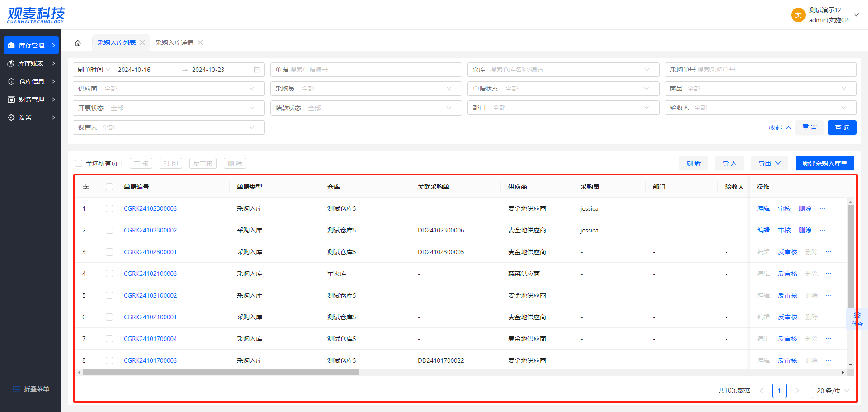The width and height of the screenshot is (868, 412).
Task: Click the 采购单号 search input
Action: click(x=760, y=70)
